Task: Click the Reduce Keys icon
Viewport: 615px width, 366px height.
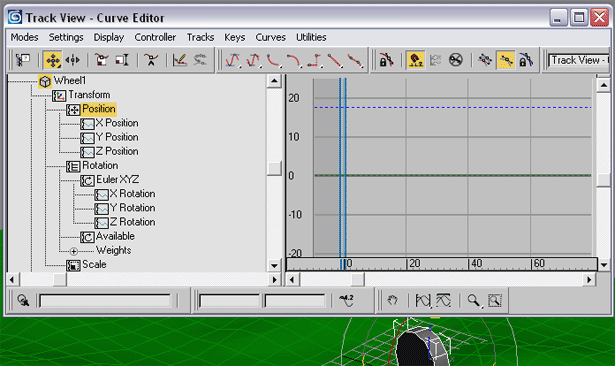Action: coord(200,60)
